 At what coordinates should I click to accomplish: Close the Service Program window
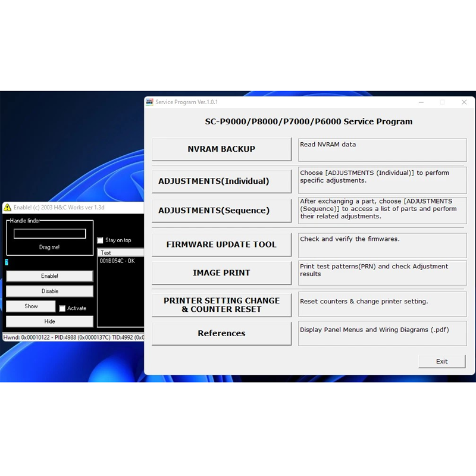click(464, 102)
